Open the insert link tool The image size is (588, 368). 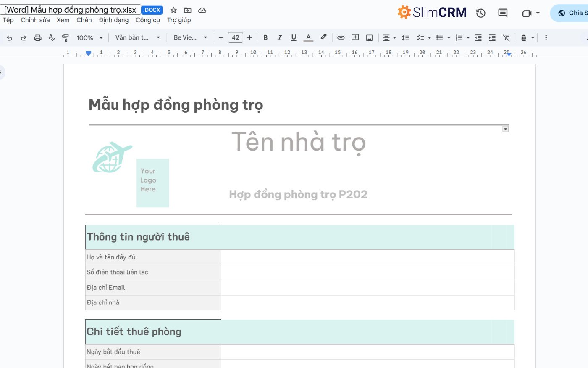click(x=341, y=37)
